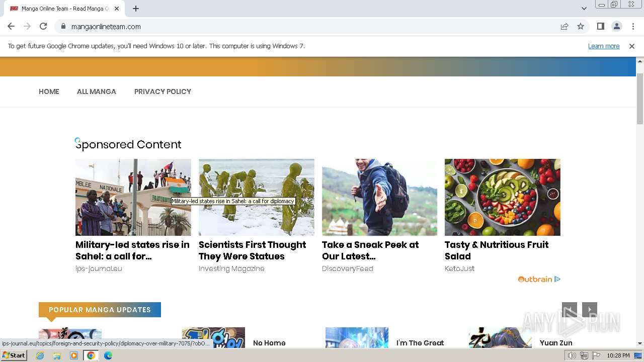Image resolution: width=644 pixels, height=362 pixels.
Task: Open Chrome side panel
Action: click(x=600, y=26)
